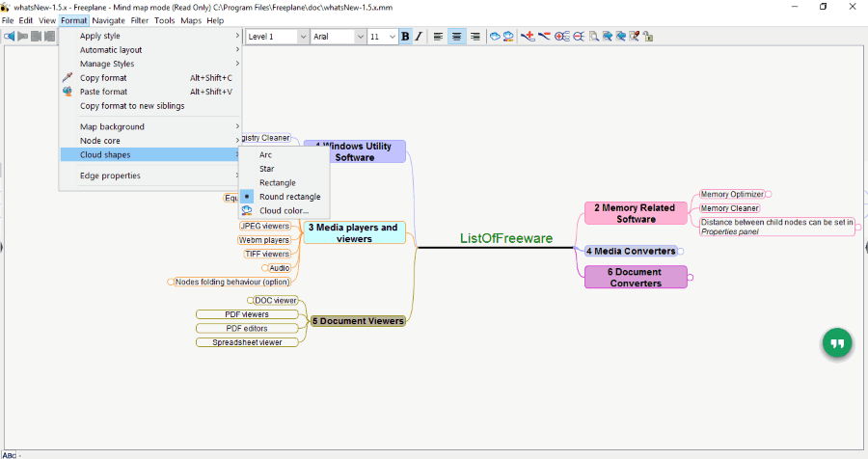Open the Maps menu

tap(191, 20)
